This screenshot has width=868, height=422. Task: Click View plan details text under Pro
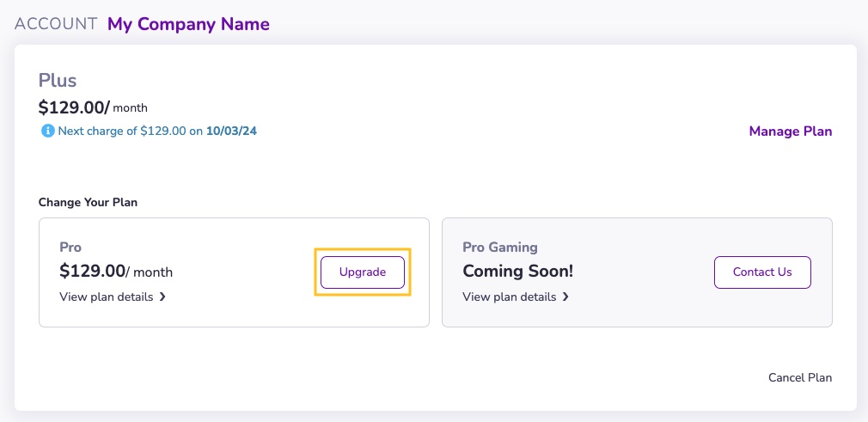pos(107,297)
